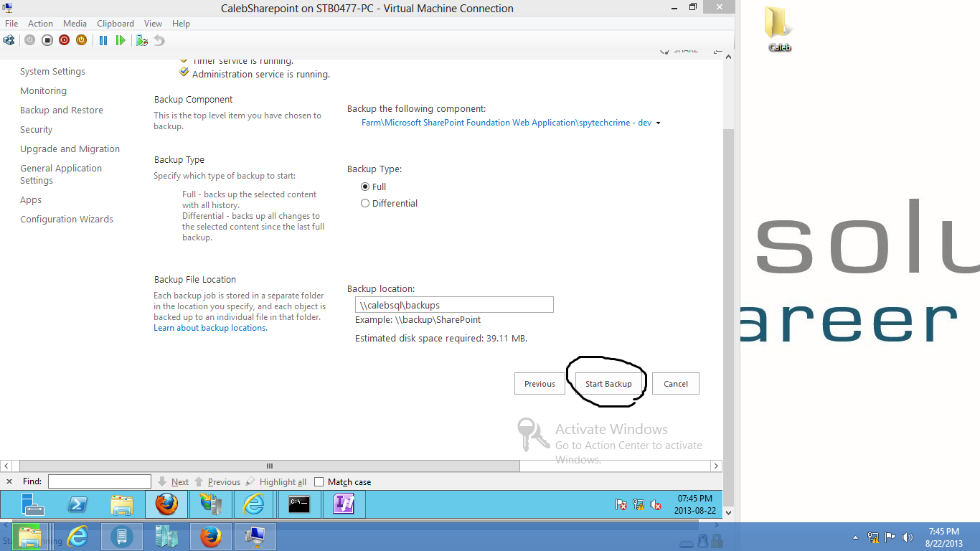Viewport: 980px width, 551px height.
Task: Click guest VM network tray icon
Action: coord(639,505)
